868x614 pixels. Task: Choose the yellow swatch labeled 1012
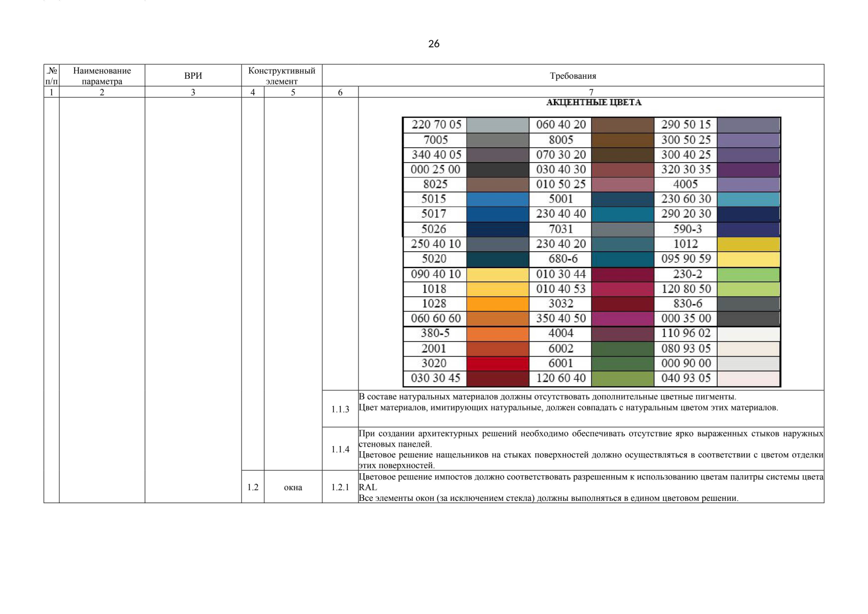[748, 244]
